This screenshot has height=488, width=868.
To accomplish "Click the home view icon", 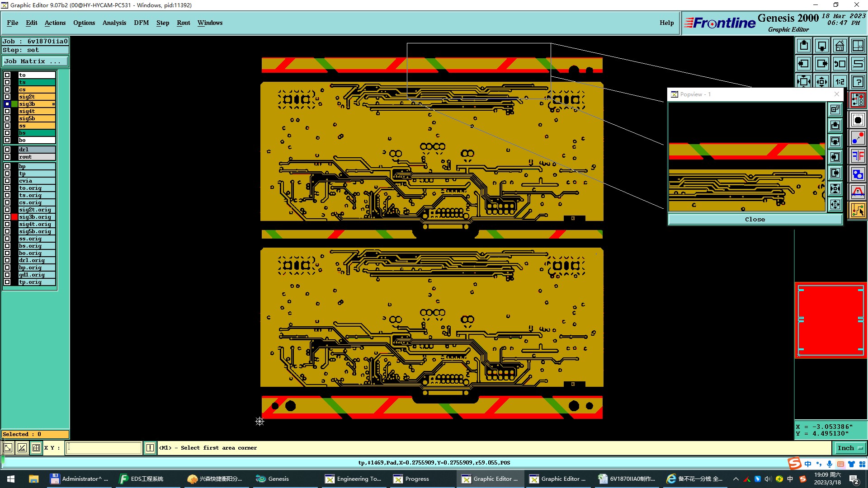I will 840,46.
